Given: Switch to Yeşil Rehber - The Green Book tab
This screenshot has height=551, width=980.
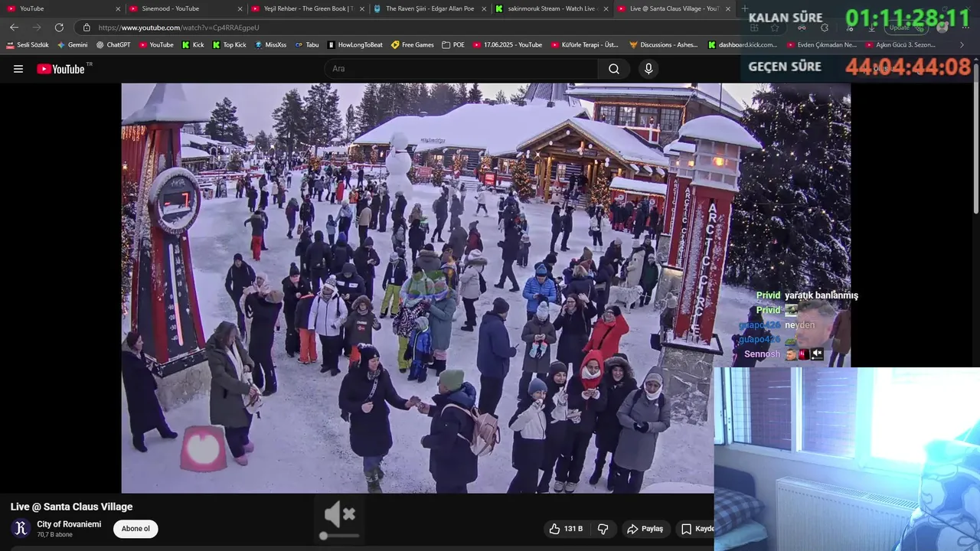Looking at the screenshot, I should tap(306, 8).
